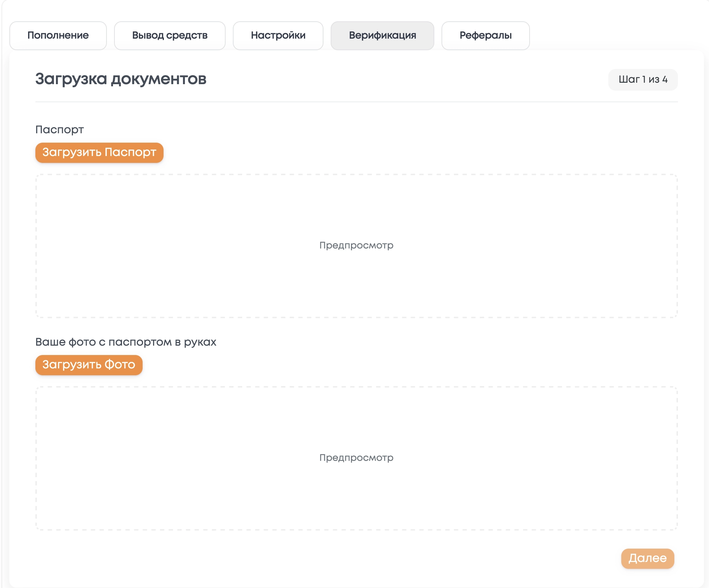Screen dimensions: 709x588
Task: Click the Паспорт field label
Action: [60, 130]
